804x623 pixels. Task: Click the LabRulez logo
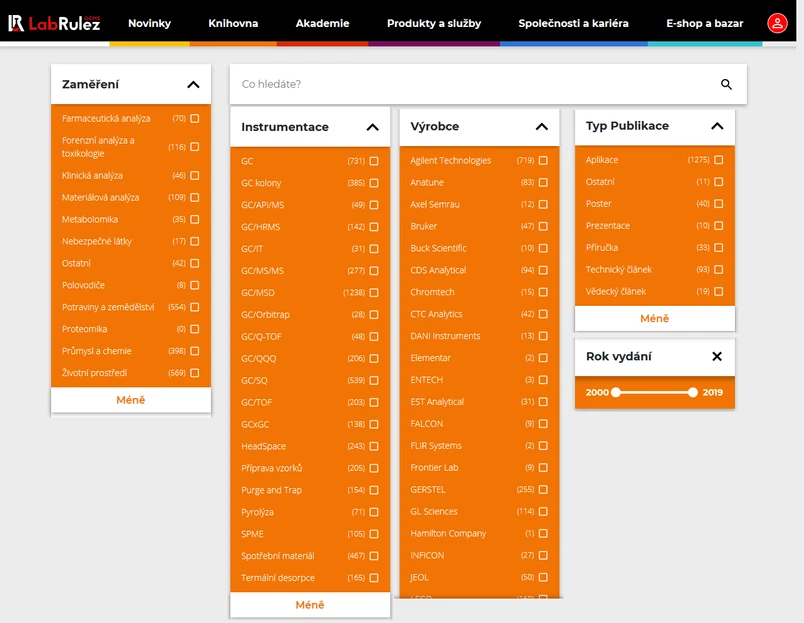tap(54, 22)
